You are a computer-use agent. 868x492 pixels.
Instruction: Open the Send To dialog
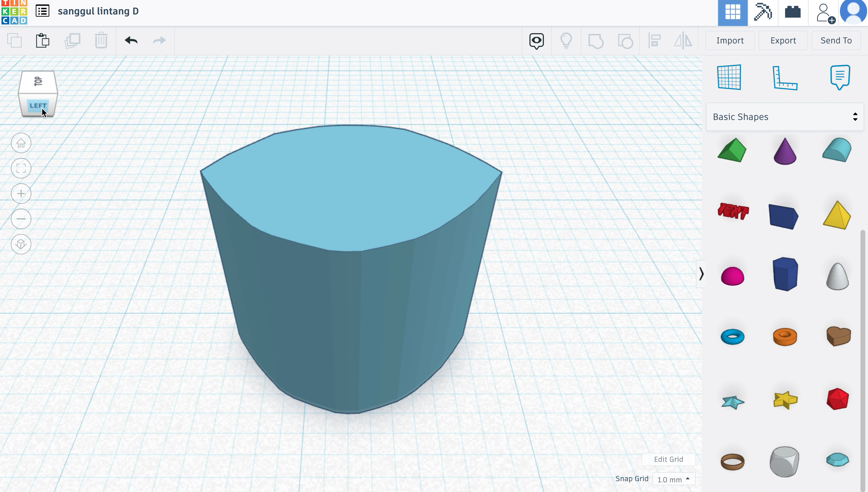click(836, 41)
